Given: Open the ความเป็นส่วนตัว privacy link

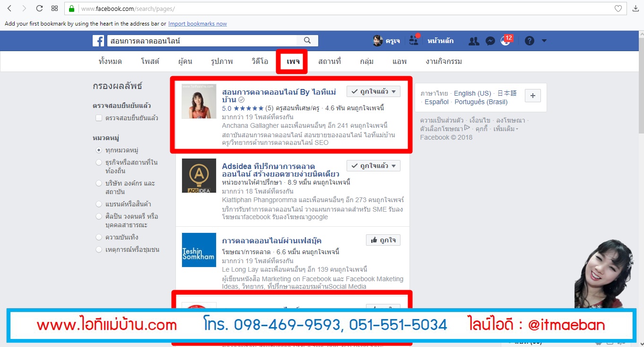Looking at the screenshot, I should tap(442, 120).
